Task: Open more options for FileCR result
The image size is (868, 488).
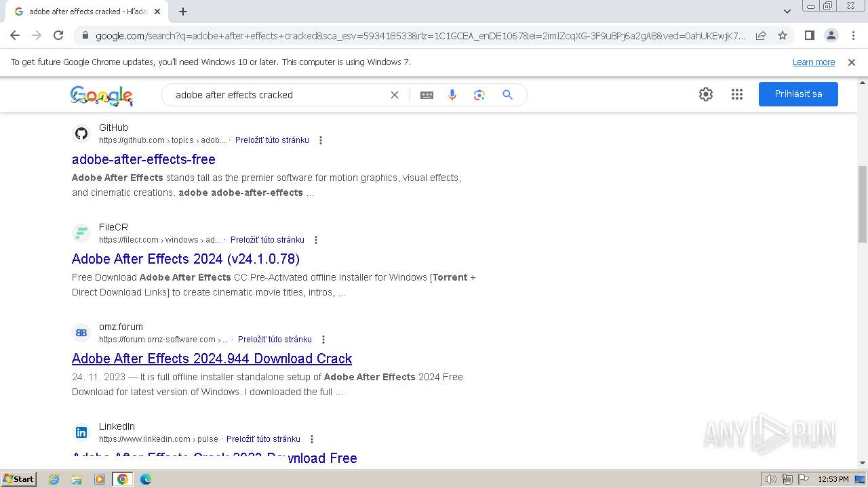Action: click(x=316, y=240)
